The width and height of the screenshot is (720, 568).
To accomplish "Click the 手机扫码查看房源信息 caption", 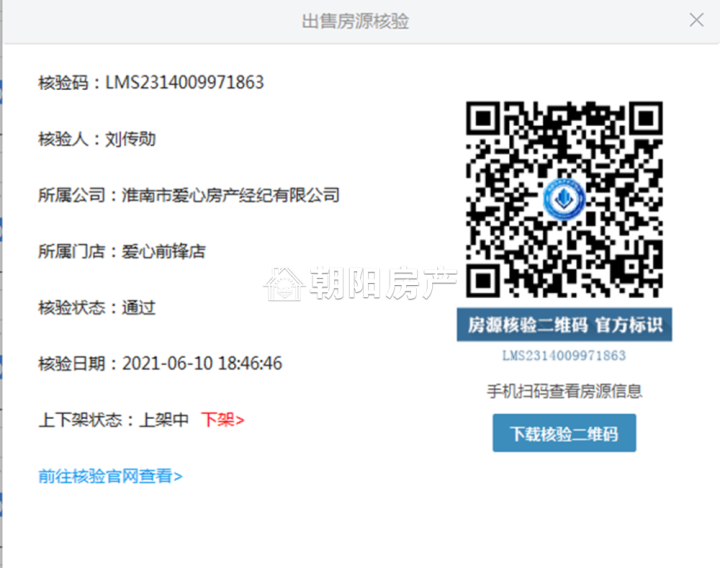I will pyautogui.click(x=564, y=391).
